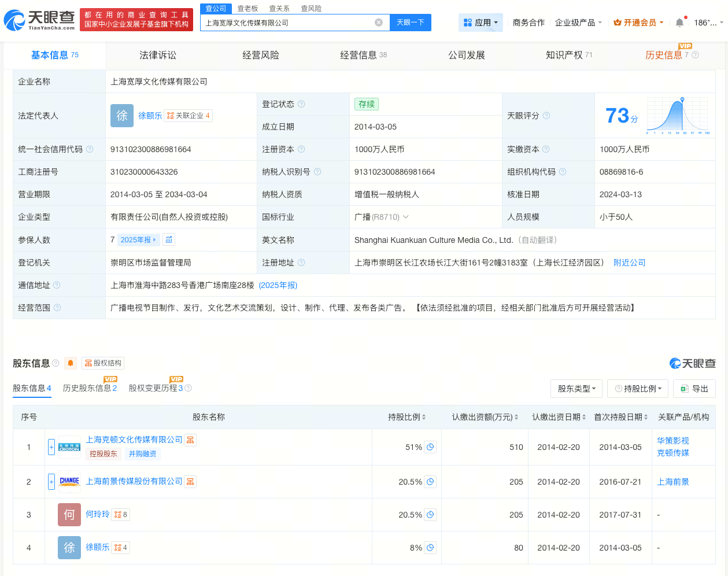Open pie chart icon for 上海前景传媒 20.5%
This screenshot has height=576, width=728.
[430, 482]
